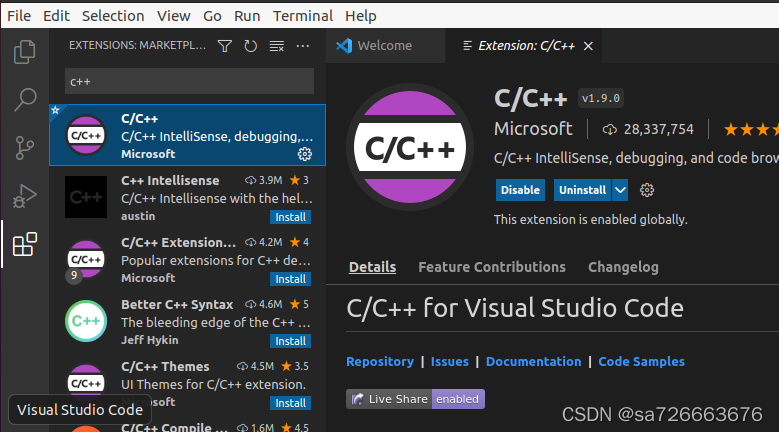This screenshot has width=779, height=432.
Task: Click the Jeff Hykin publisher name
Action: pyautogui.click(x=150, y=340)
